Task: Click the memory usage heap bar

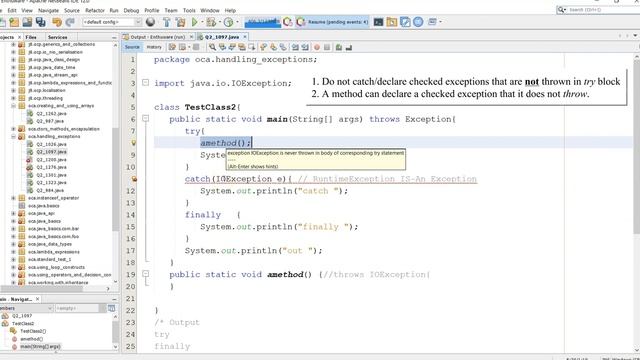Action: pos(262,22)
